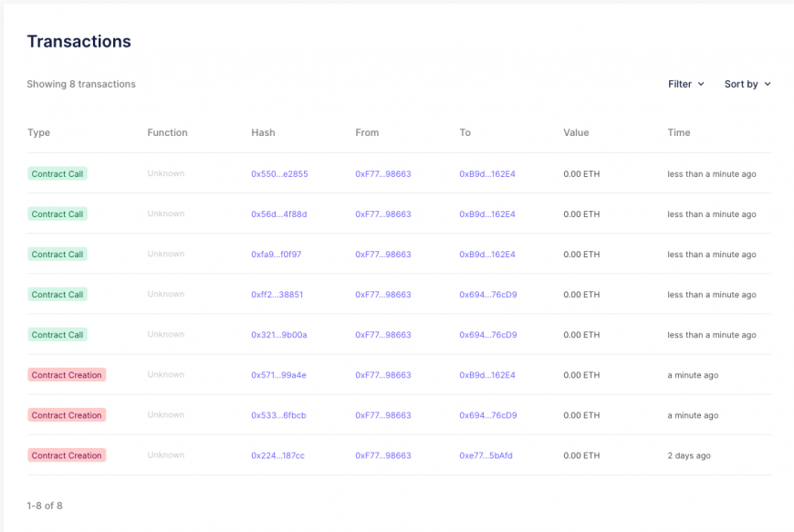The height and width of the screenshot is (532, 794).
Task: Click the Type column header
Action: click(38, 133)
